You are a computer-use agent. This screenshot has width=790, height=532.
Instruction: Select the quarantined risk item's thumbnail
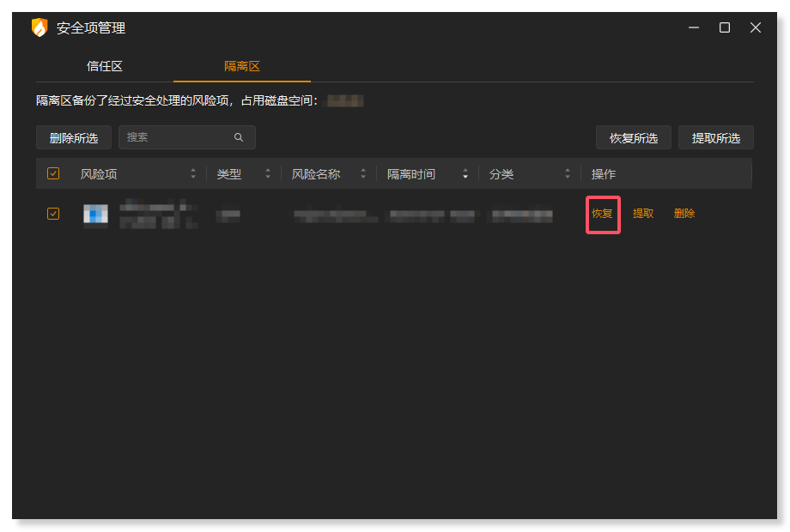click(95, 214)
